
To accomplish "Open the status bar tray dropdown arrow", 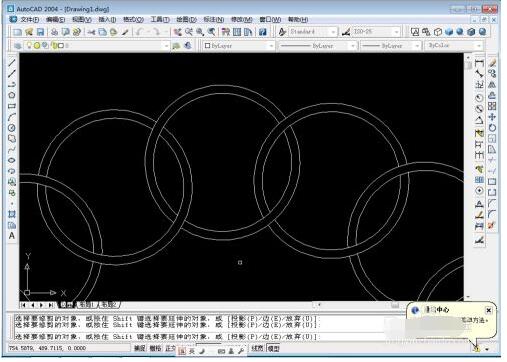I will point(487,349).
